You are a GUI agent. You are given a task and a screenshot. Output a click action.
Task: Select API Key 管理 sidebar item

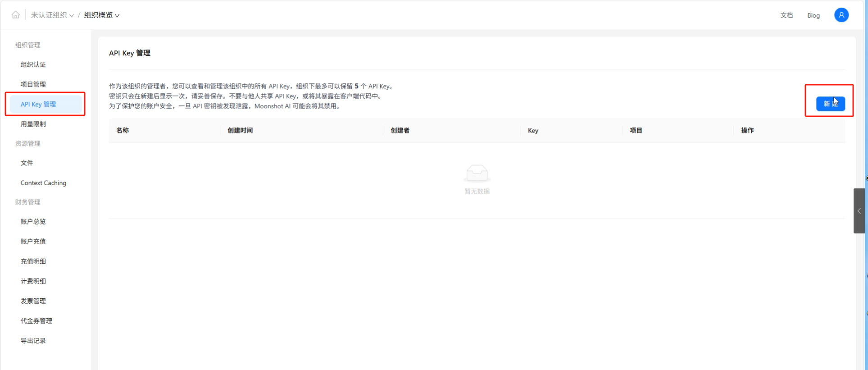[x=38, y=104]
